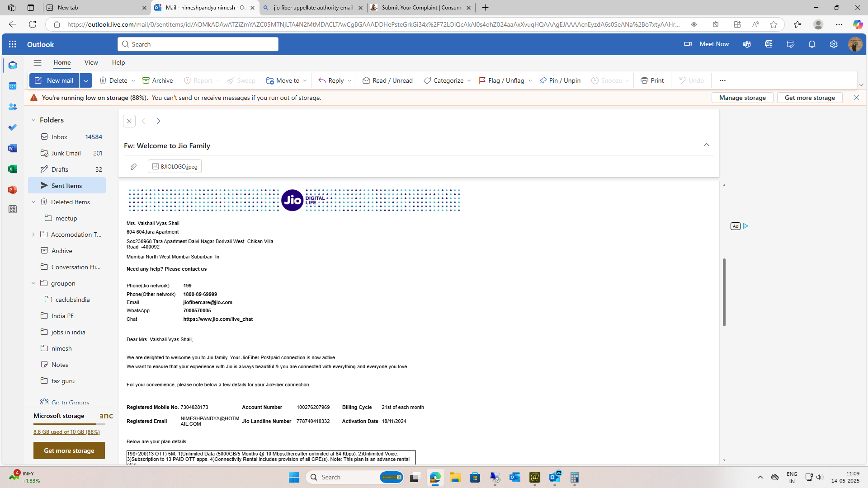Open the New mail dropdown arrow
Viewport: 868px width, 488px height.
click(x=86, y=80)
